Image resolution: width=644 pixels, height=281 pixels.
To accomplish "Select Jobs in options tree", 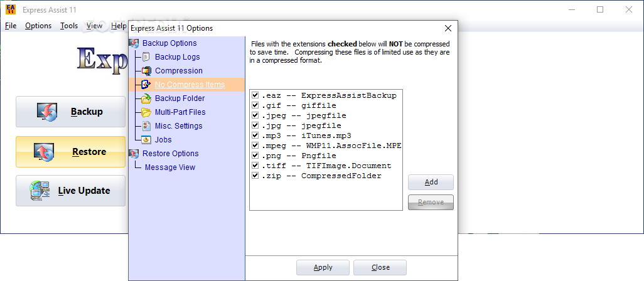I will pyautogui.click(x=163, y=140).
